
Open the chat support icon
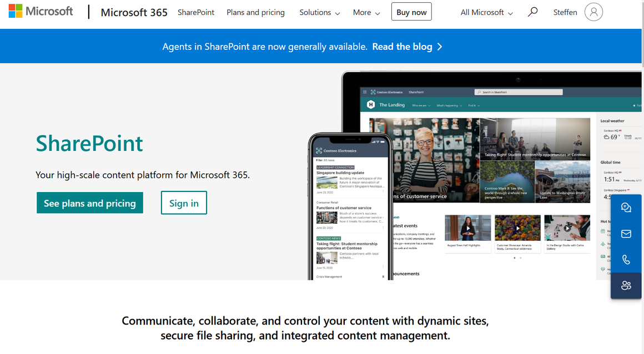pyautogui.click(x=626, y=207)
